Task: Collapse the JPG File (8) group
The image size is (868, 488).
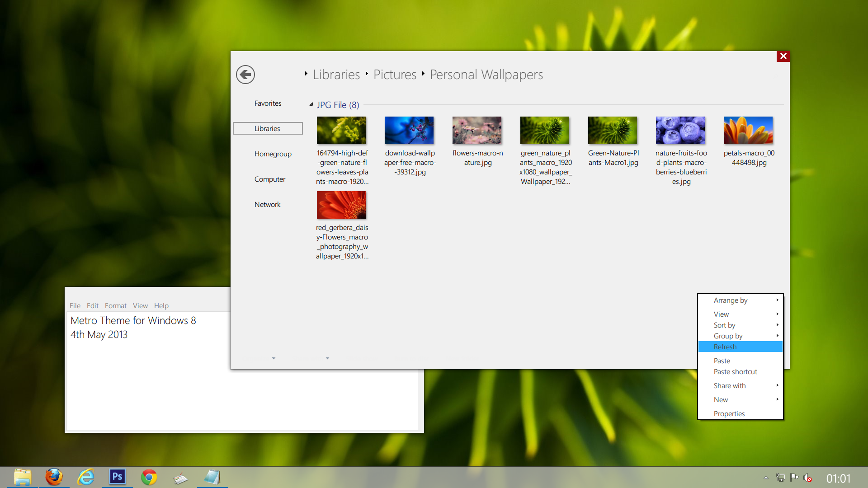Action: tap(311, 104)
